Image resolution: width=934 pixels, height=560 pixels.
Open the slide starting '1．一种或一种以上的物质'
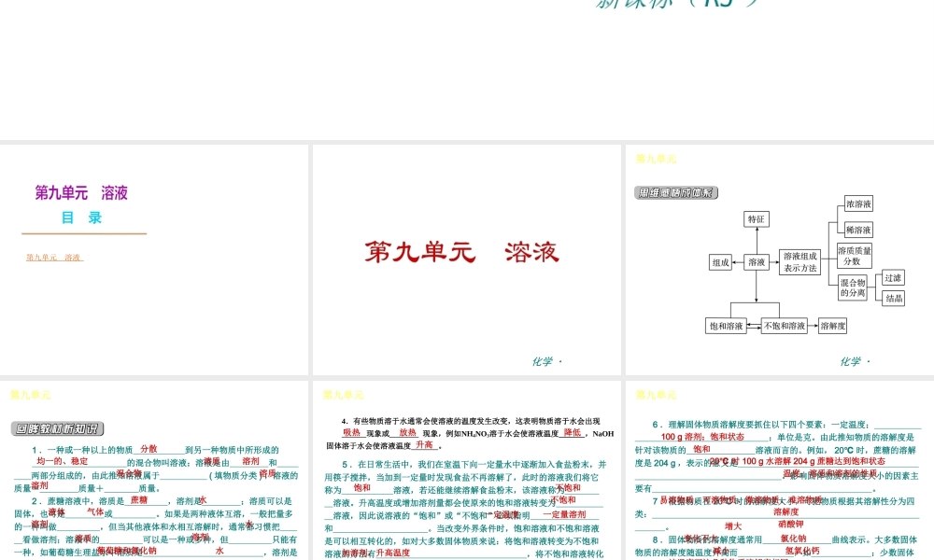(x=154, y=469)
